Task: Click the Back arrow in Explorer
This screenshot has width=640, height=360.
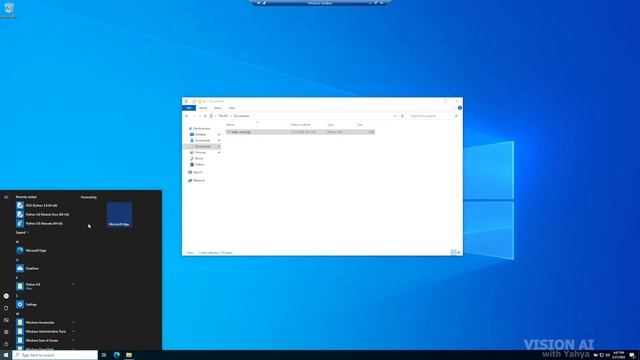Action: 187,116
